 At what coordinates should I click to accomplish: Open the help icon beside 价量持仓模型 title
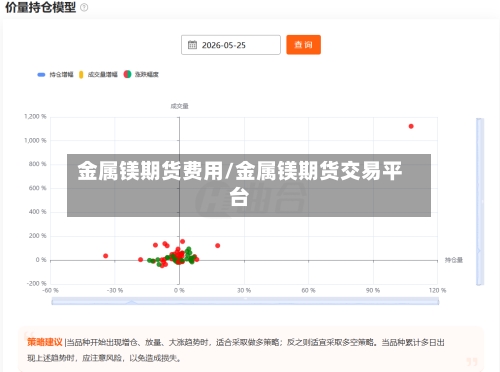tap(84, 7)
